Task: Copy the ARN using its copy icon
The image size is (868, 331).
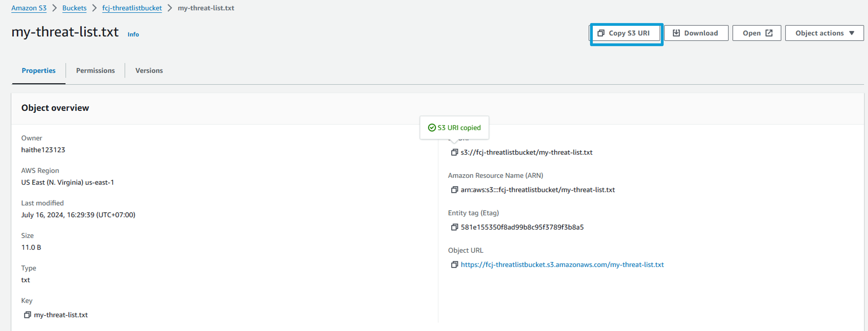Action: click(x=454, y=190)
